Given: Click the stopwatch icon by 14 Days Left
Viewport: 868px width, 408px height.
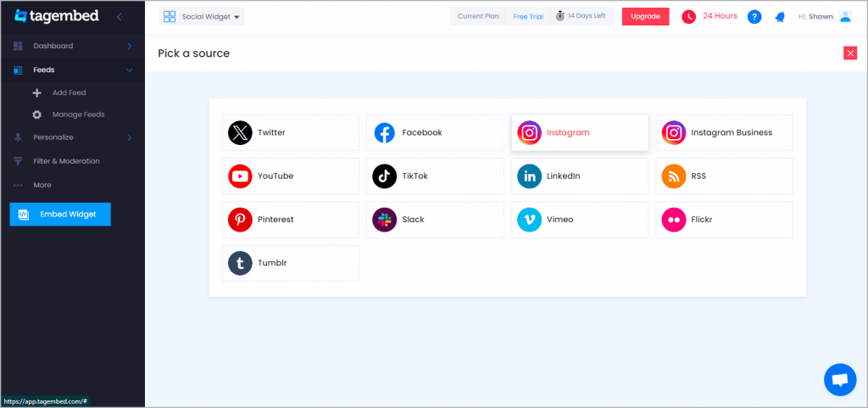Looking at the screenshot, I should 560,16.
